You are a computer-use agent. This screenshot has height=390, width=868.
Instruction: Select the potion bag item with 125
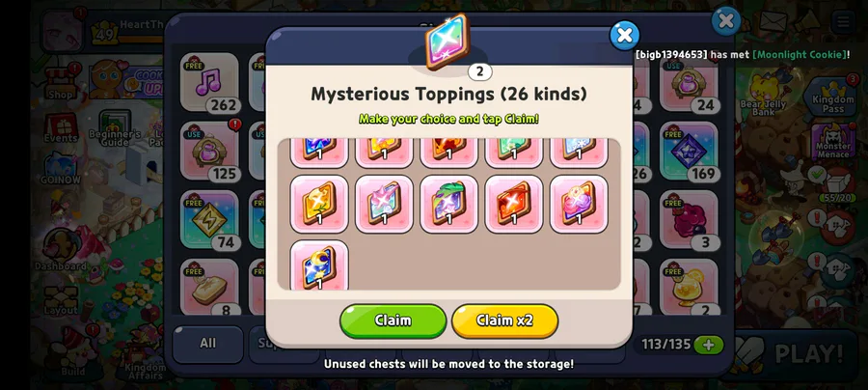coord(210,152)
